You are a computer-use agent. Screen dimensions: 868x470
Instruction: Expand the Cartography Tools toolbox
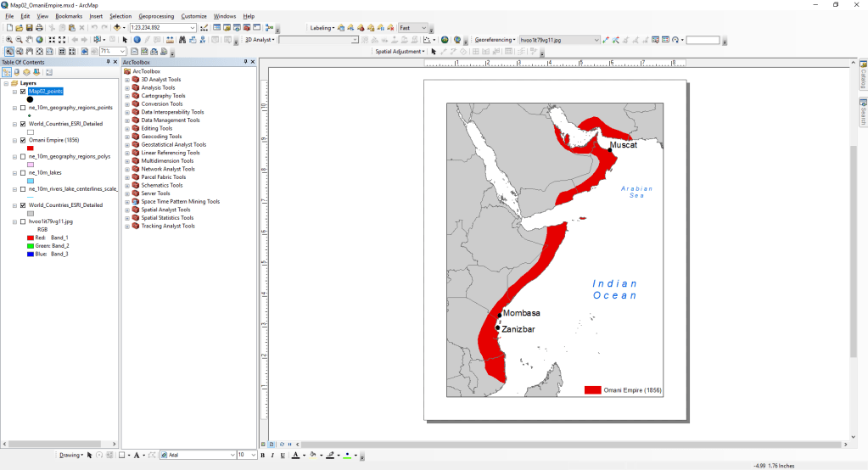click(x=127, y=96)
